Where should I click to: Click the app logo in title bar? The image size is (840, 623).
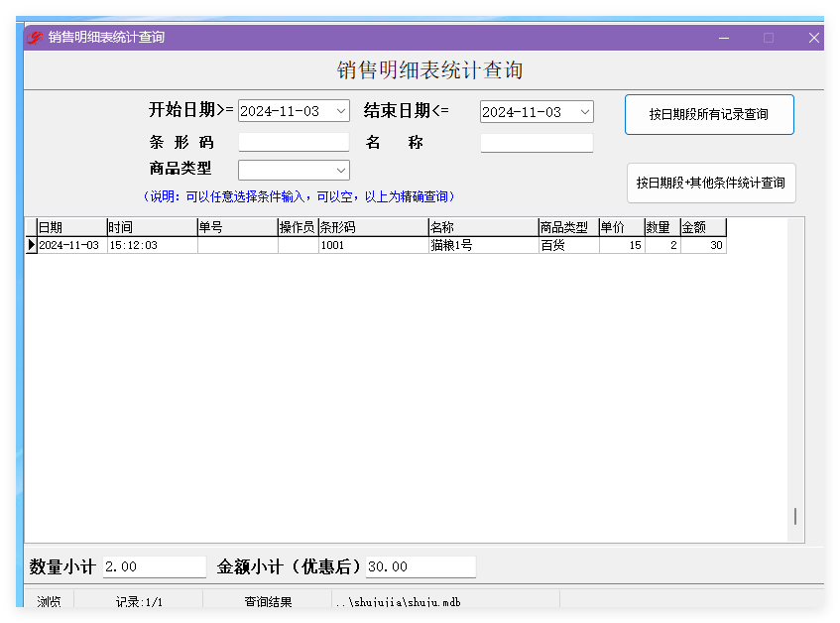35,38
